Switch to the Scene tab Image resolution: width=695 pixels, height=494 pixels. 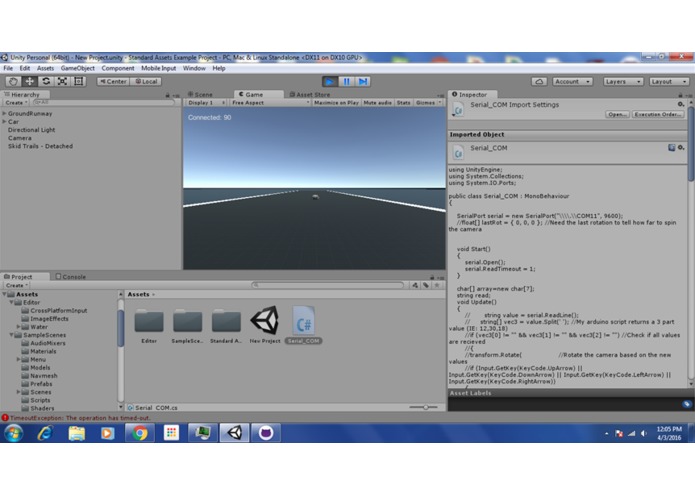(200, 94)
